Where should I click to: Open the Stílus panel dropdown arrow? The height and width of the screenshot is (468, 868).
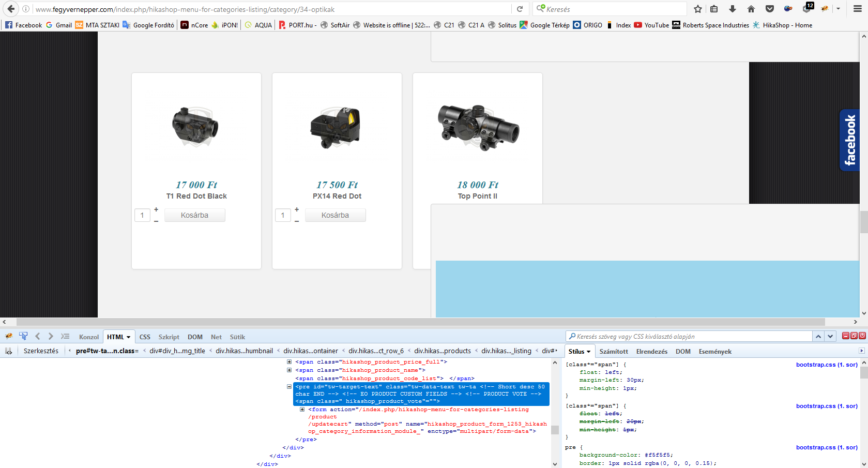tap(588, 352)
